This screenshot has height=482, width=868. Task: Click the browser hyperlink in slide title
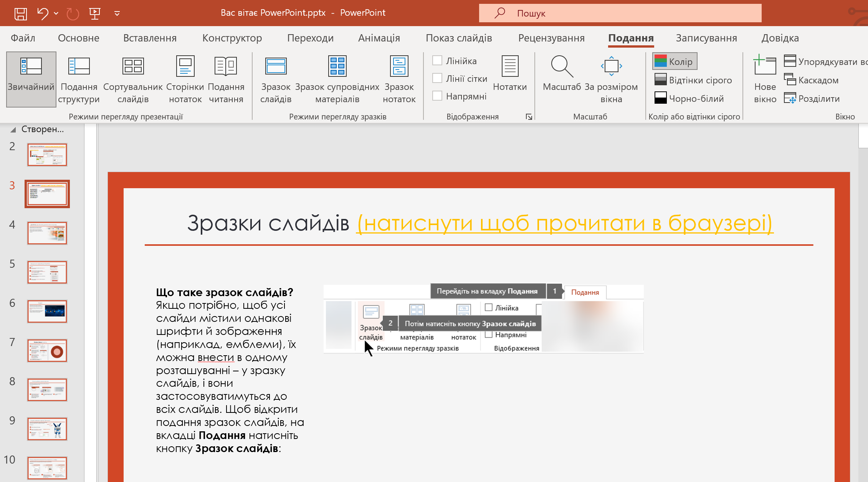(564, 223)
